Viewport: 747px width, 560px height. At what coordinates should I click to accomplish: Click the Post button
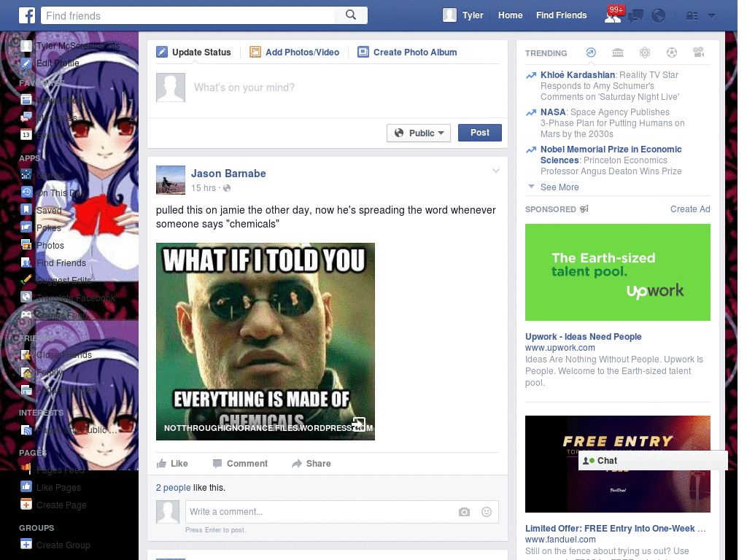pyautogui.click(x=480, y=133)
